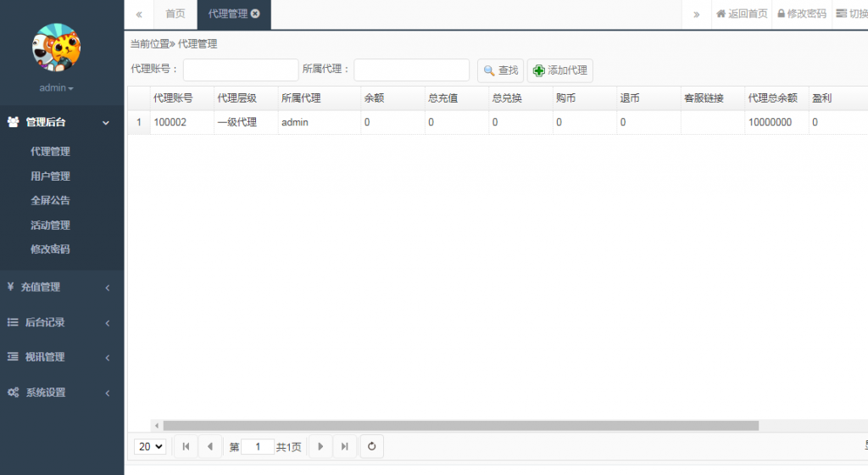Open the page size dropdown showing 20
The image size is (868, 475).
coord(150,446)
